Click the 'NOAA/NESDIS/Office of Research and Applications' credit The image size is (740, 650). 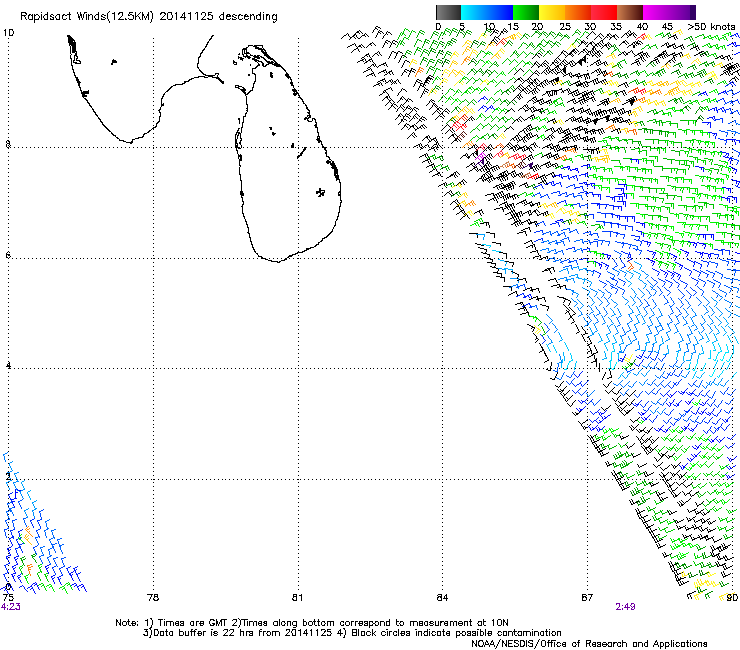pos(589,644)
